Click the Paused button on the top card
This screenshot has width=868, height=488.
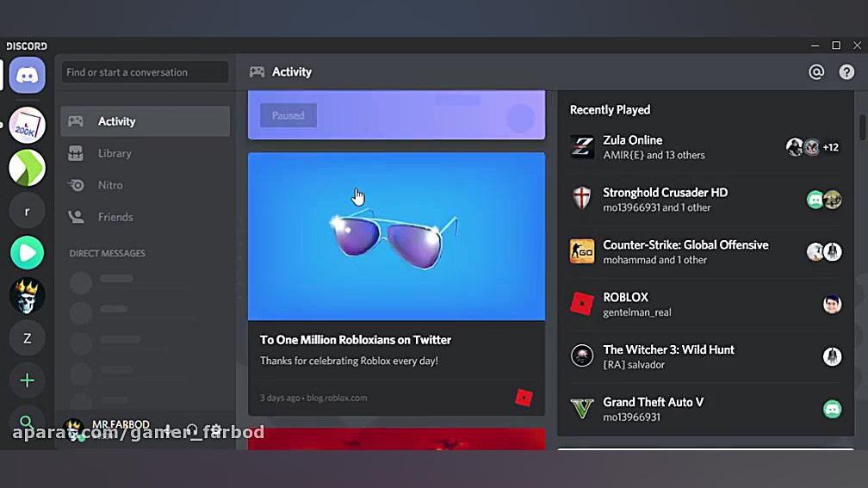coord(288,115)
